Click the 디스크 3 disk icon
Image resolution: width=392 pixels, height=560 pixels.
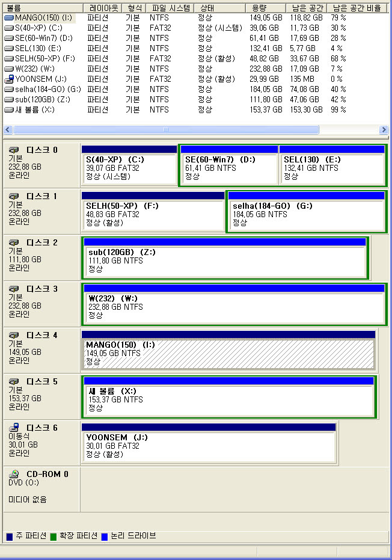click(14, 289)
